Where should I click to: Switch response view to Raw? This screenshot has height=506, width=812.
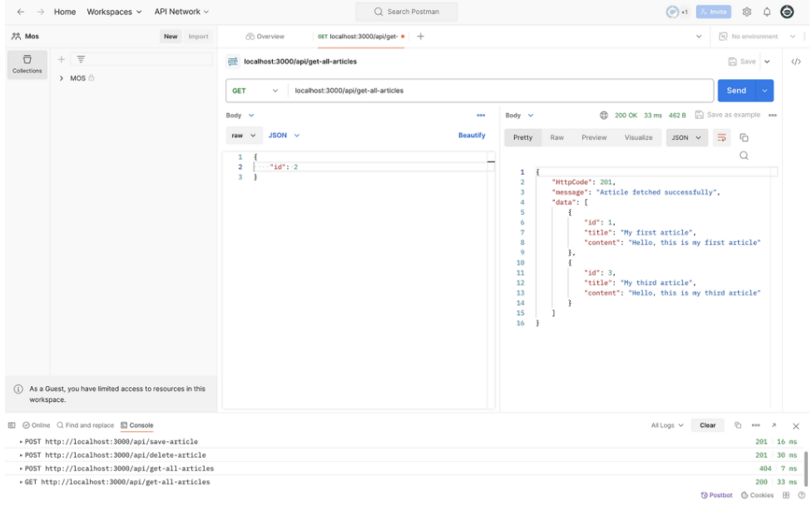557,138
